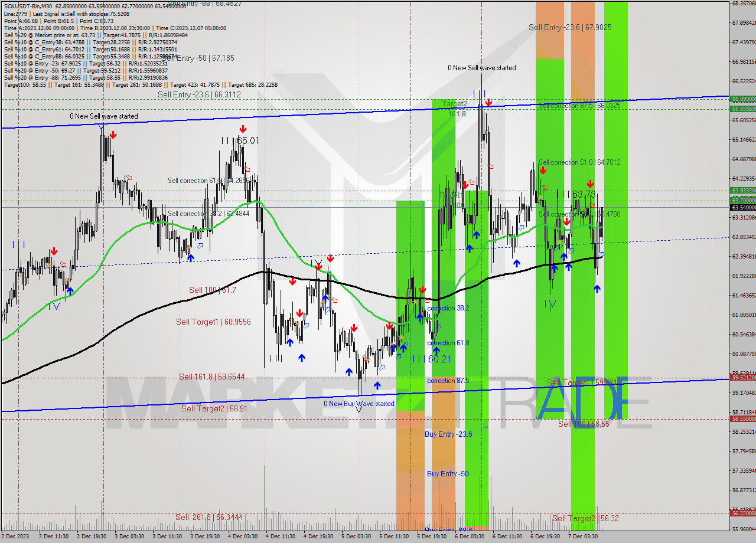Click the '7 Dec 03:30' time axis label
Screen dimensions: 756x543
click(x=583, y=537)
